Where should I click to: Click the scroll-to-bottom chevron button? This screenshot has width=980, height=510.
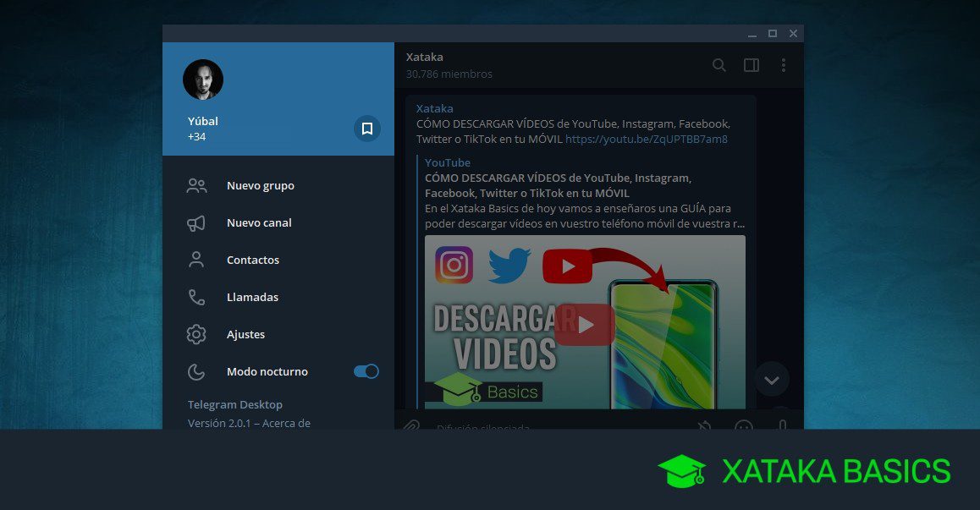(771, 379)
